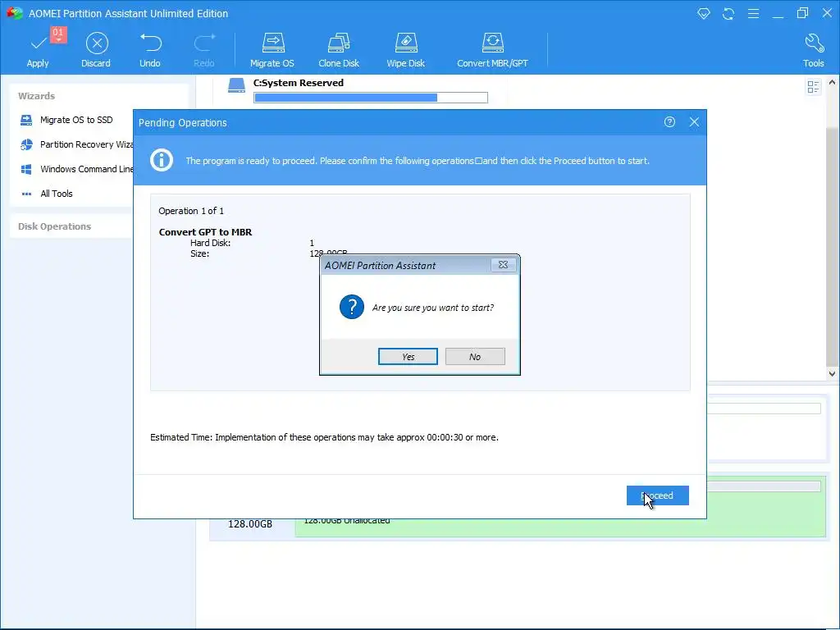Image resolution: width=840 pixels, height=630 pixels.
Task: Click the Wizards section header
Action: point(36,97)
